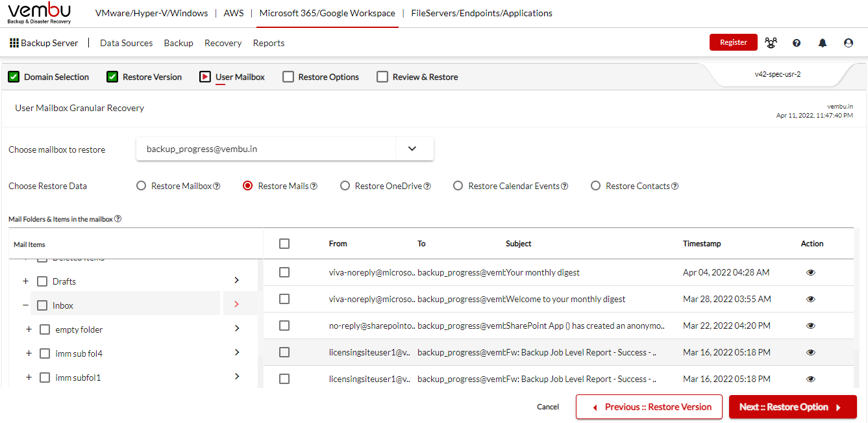Preview the Your monthly digest mail
This screenshot has height=423, width=868.
(810, 273)
